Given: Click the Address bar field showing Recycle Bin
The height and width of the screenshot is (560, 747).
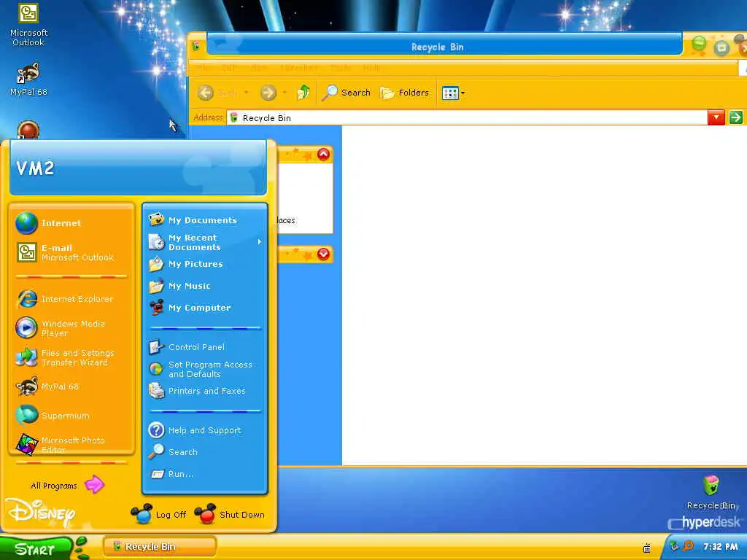Looking at the screenshot, I should click(x=467, y=117).
